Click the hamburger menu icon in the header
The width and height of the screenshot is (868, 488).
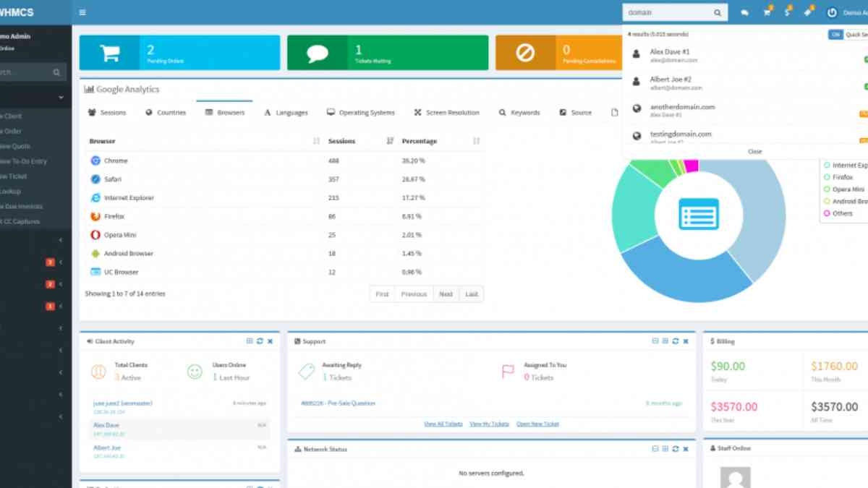[x=82, y=12]
